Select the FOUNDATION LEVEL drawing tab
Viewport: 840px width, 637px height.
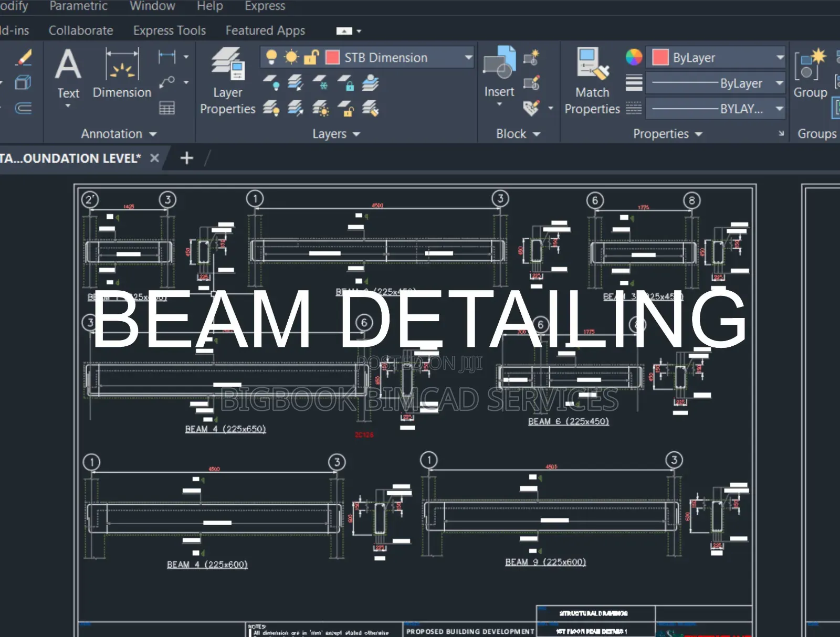(x=71, y=158)
